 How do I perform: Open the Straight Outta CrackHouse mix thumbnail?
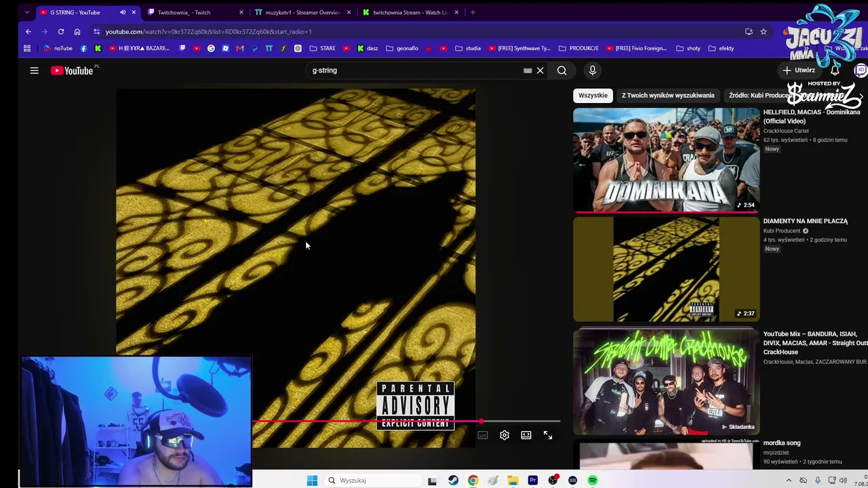667,382
